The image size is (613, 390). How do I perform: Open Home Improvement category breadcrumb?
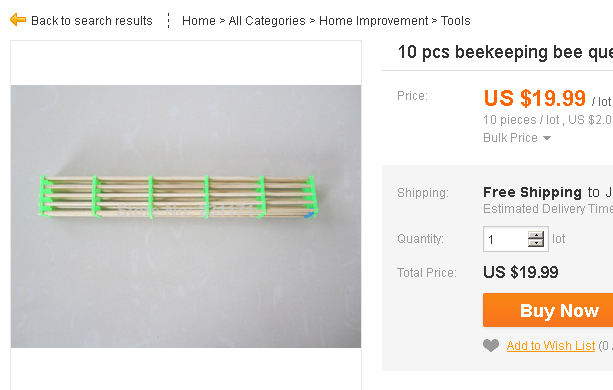click(373, 21)
